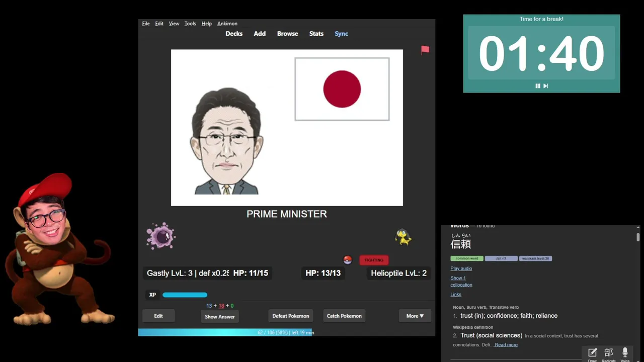
Task: Click the blue XP progress bar
Action: click(185, 295)
